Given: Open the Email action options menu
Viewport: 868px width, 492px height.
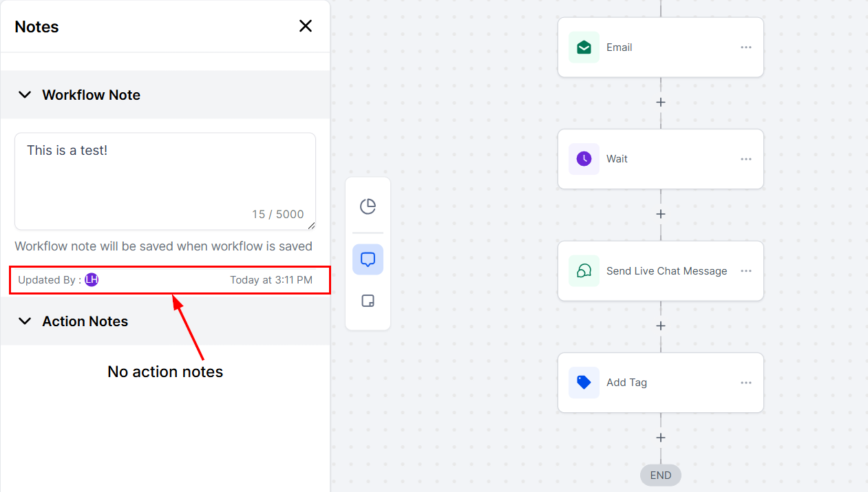Looking at the screenshot, I should pyautogui.click(x=746, y=47).
